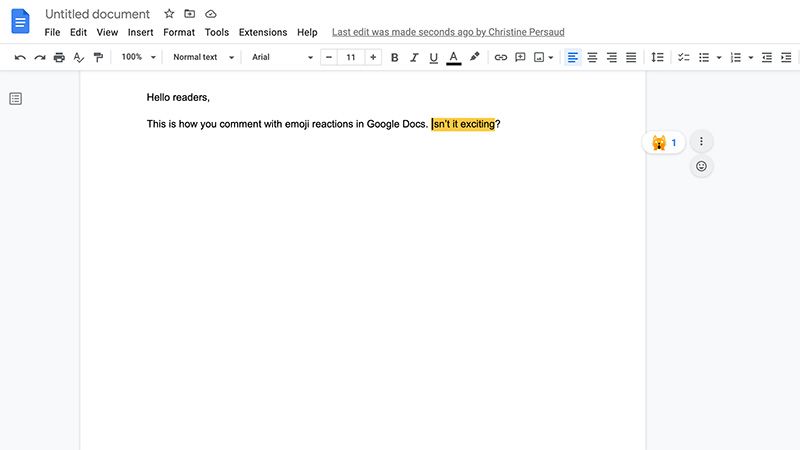The image size is (800, 450).
Task: Open the Format menu
Action: point(179,32)
